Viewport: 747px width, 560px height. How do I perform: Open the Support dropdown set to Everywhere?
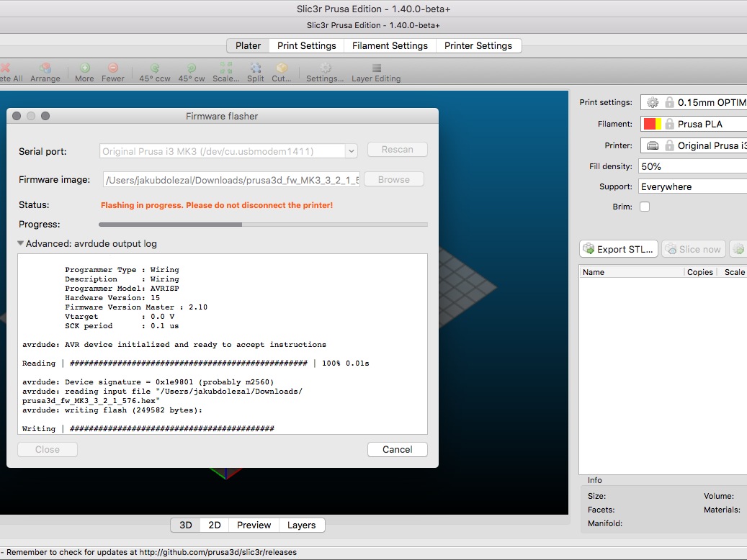pos(693,186)
